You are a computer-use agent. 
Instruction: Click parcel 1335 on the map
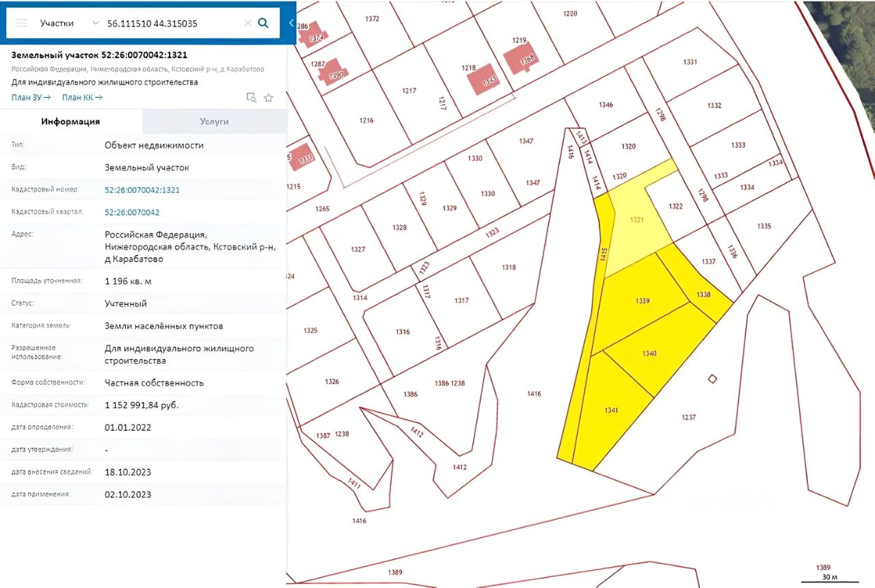[x=764, y=226]
